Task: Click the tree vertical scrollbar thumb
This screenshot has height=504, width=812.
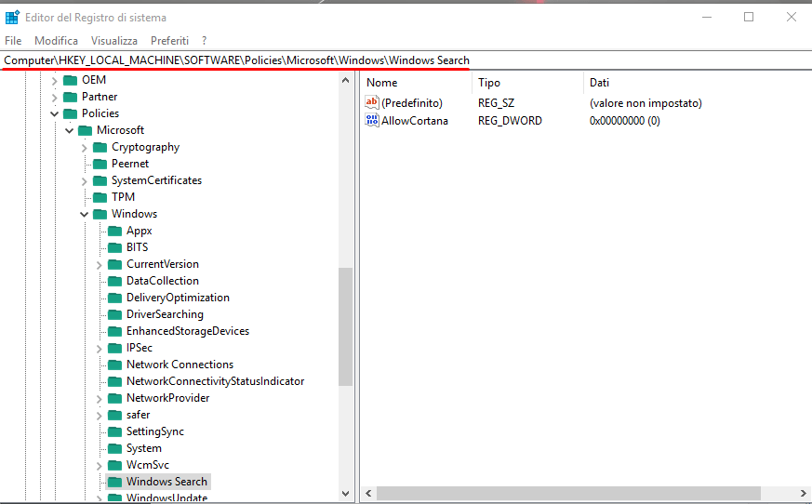Action: click(345, 326)
